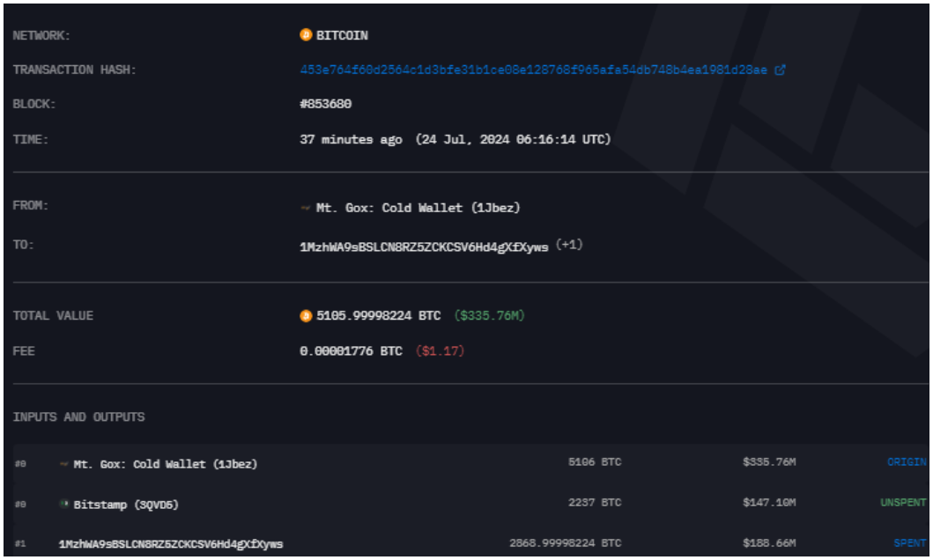The width and height of the screenshot is (933, 560).
Task: Click the $335.76M amount beside total value
Action: click(489, 316)
